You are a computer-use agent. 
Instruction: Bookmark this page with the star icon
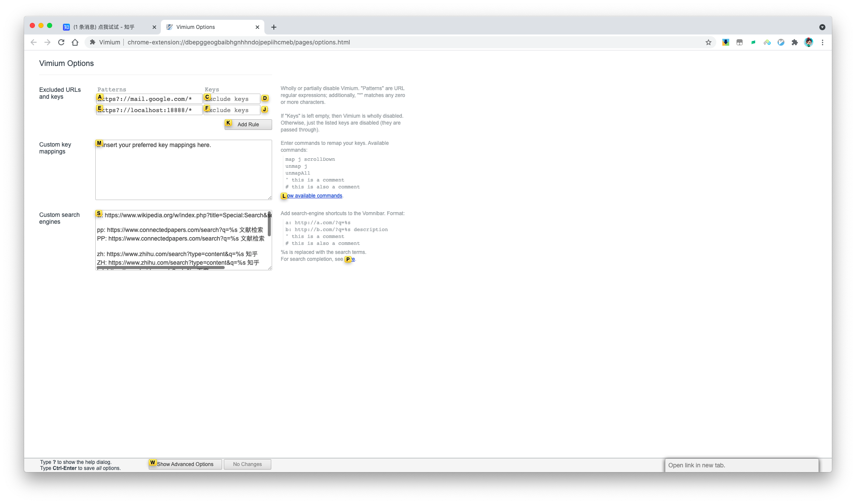pyautogui.click(x=708, y=42)
